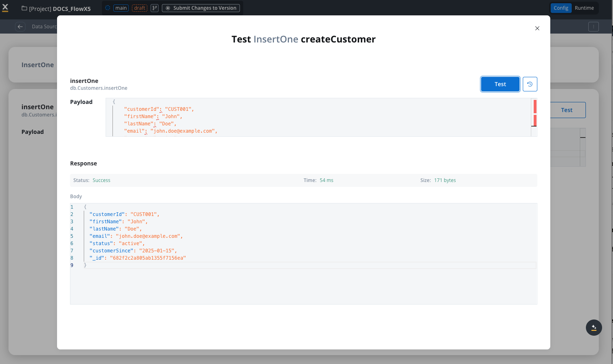Click the db.Customers.insertOne subtitle in the dialog
This screenshot has height=364, width=613.
click(99, 88)
